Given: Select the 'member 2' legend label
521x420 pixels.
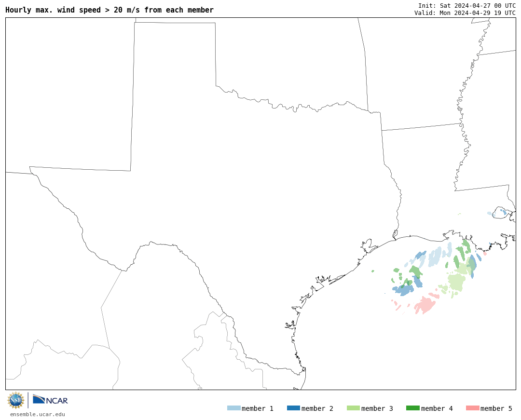Looking at the screenshot, I should (317, 408).
